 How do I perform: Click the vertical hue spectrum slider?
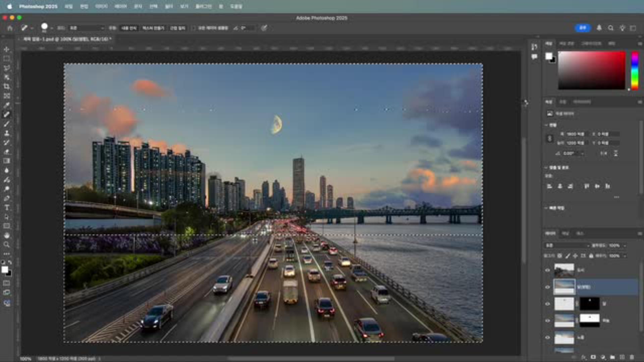point(635,70)
